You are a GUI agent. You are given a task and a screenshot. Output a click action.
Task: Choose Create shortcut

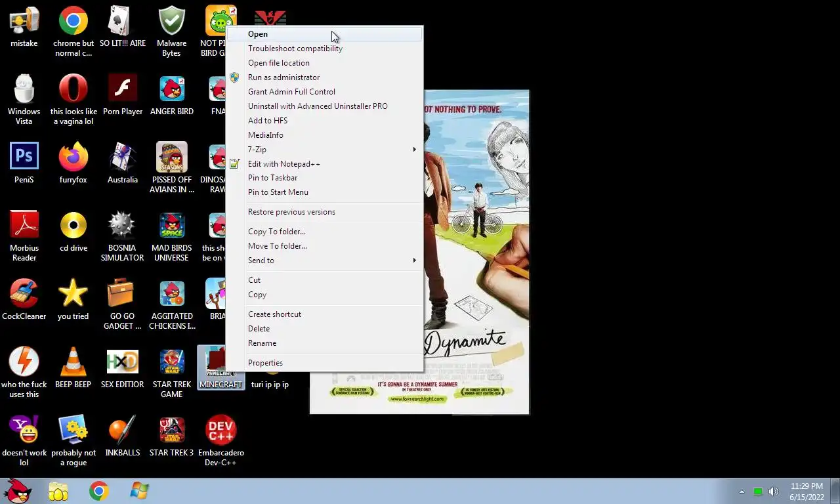coord(324,314)
